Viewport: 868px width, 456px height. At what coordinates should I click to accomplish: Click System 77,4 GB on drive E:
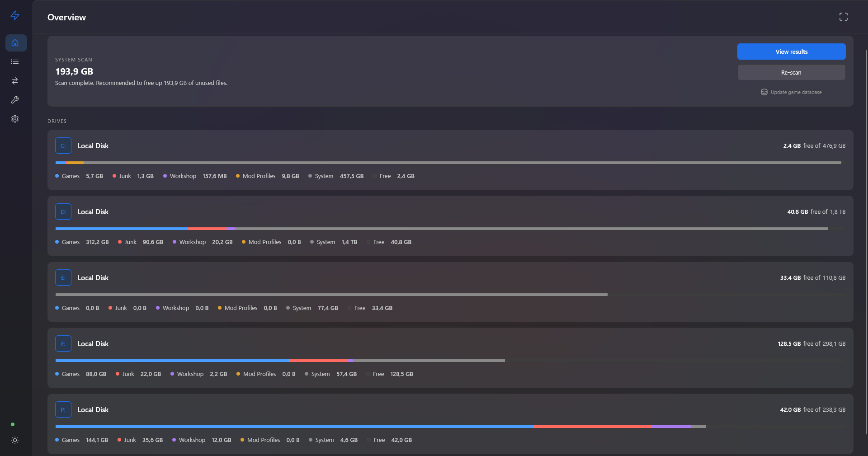pyautogui.click(x=312, y=308)
